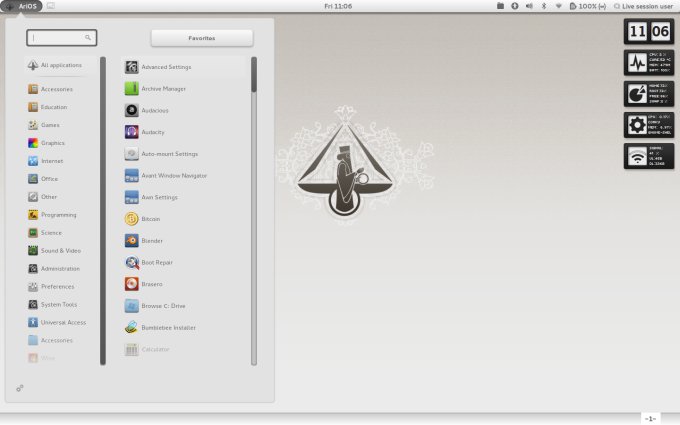Open the Advanced Settings application icon

coord(131,67)
